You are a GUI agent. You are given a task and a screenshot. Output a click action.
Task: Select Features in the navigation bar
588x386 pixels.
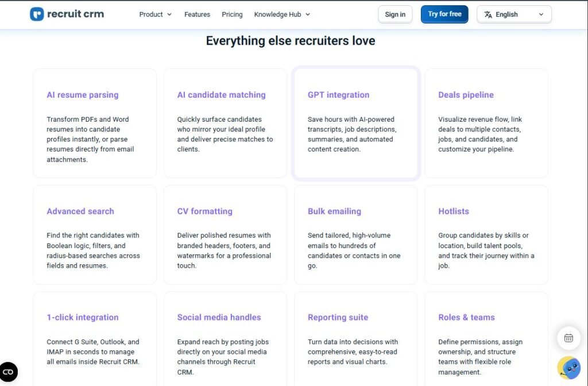click(197, 14)
